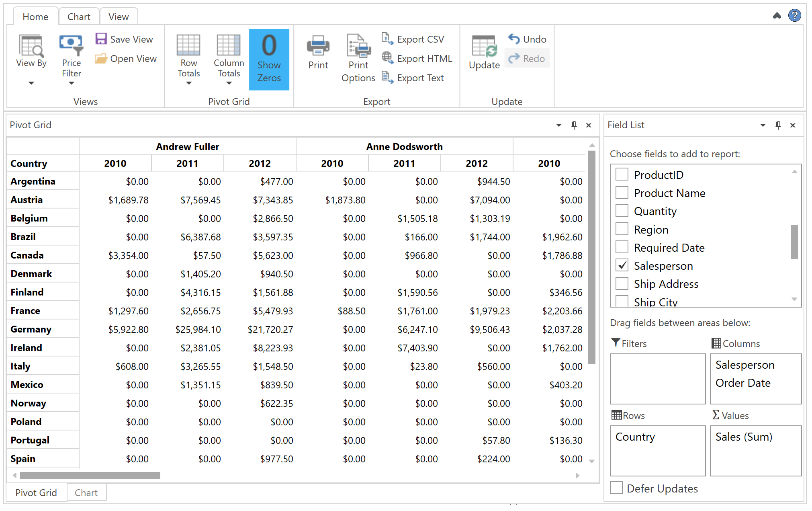The image size is (812, 511).
Task: Check the Quantity field checkbox
Action: click(622, 211)
